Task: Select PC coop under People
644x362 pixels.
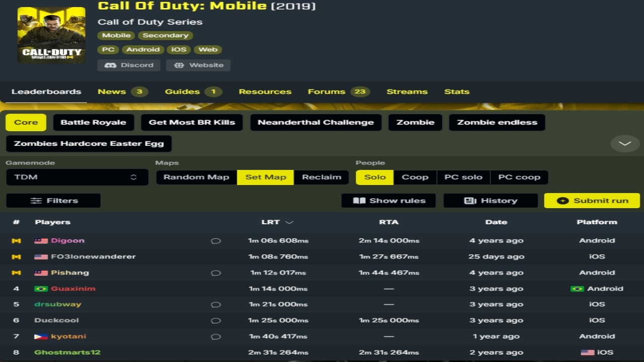Action: coord(519,177)
